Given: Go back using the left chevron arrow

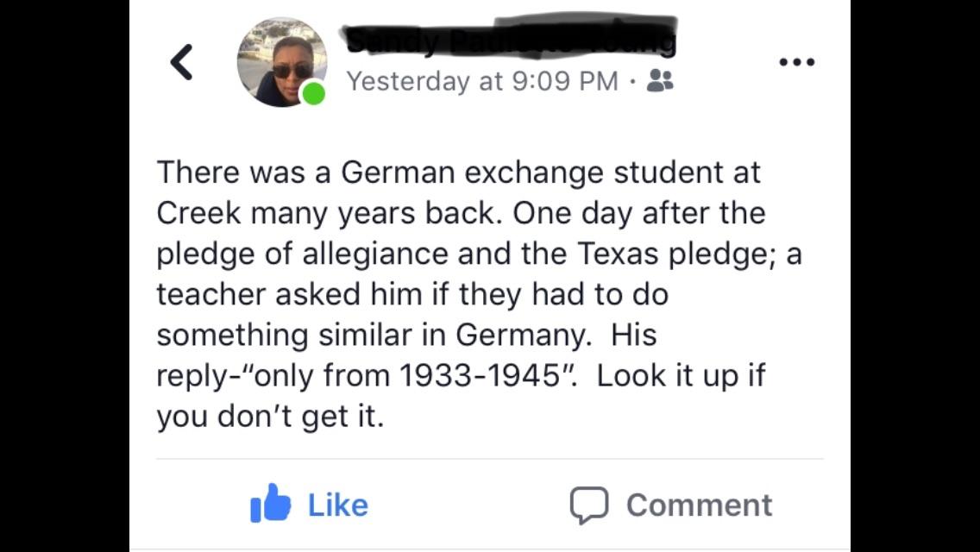Looking at the screenshot, I should click(181, 62).
